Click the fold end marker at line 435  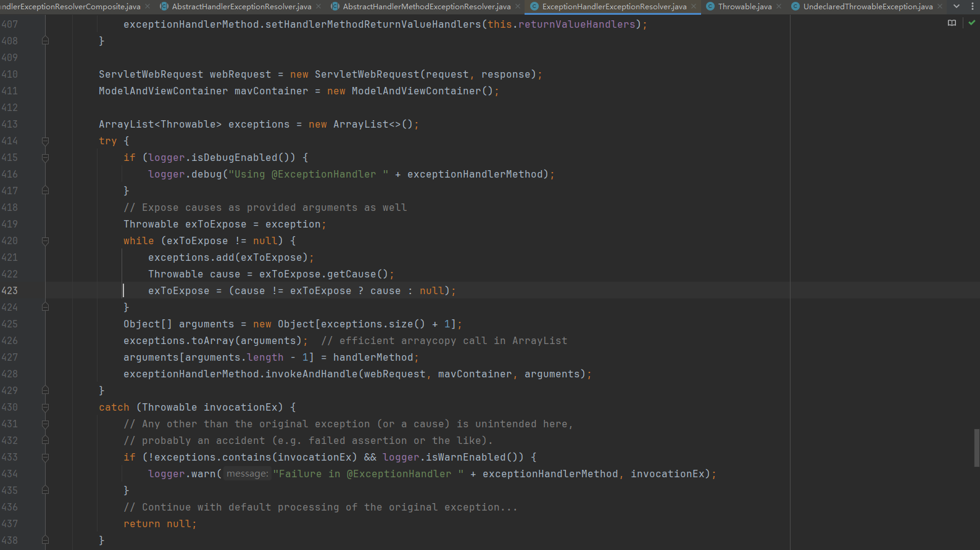tap(45, 490)
